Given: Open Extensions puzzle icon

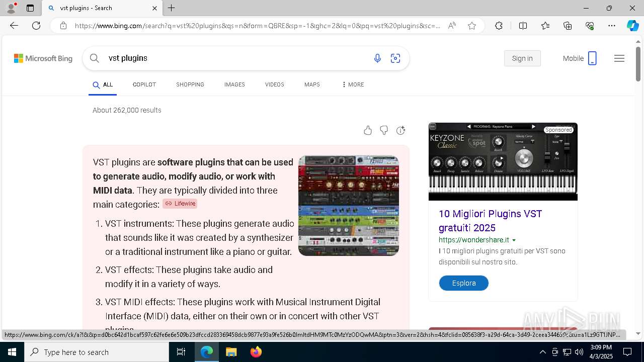Looking at the screenshot, I should 499,26.
